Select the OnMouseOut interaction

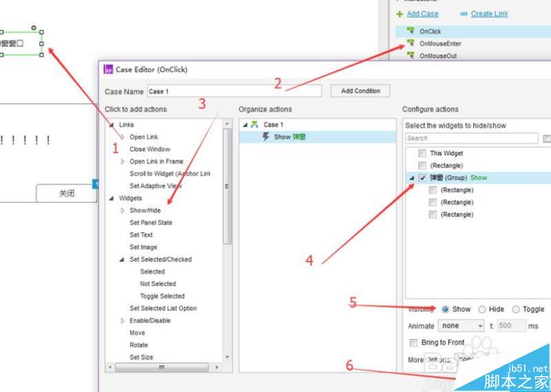438,56
